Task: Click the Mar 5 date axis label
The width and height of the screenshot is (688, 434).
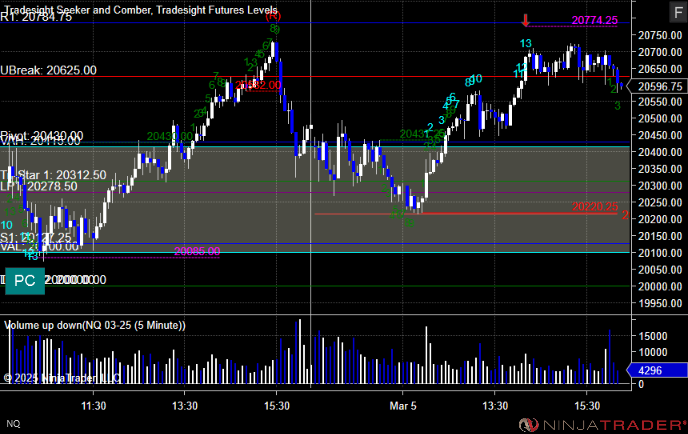Action: click(403, 406)
